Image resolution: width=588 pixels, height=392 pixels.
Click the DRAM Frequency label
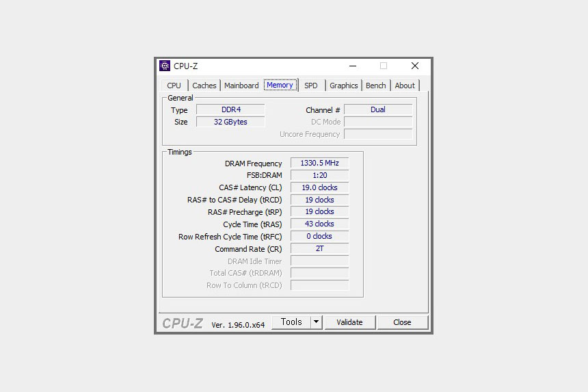pyautogui.click(x=253, y=164)
